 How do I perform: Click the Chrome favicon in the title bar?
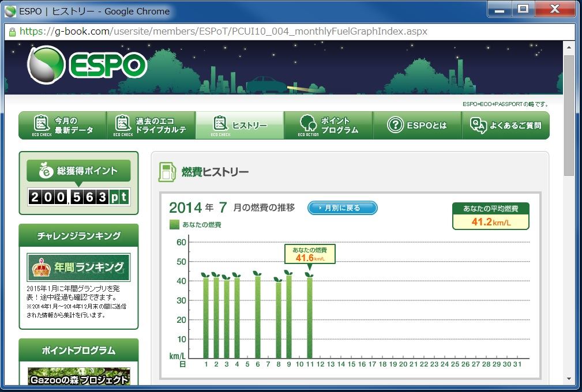point(10,12)
